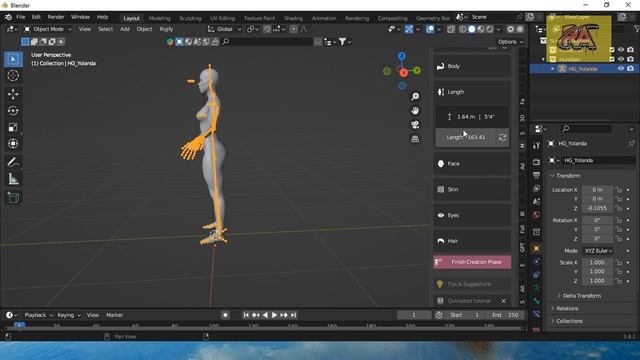Click the green Y axis gizmo
The image size is (640, 360).
(x=417, y=71)
